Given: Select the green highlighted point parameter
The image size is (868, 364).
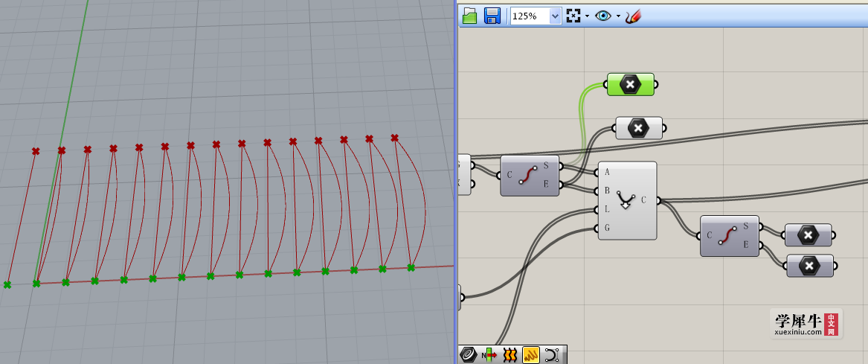Looking at the screenshot, I should (631, 84).
